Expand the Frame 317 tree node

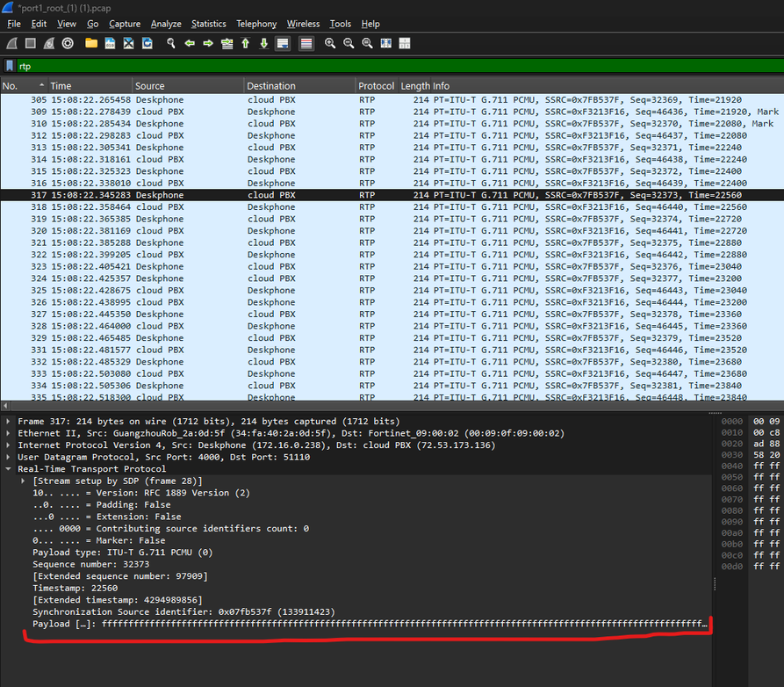click(x=10, y=422)
